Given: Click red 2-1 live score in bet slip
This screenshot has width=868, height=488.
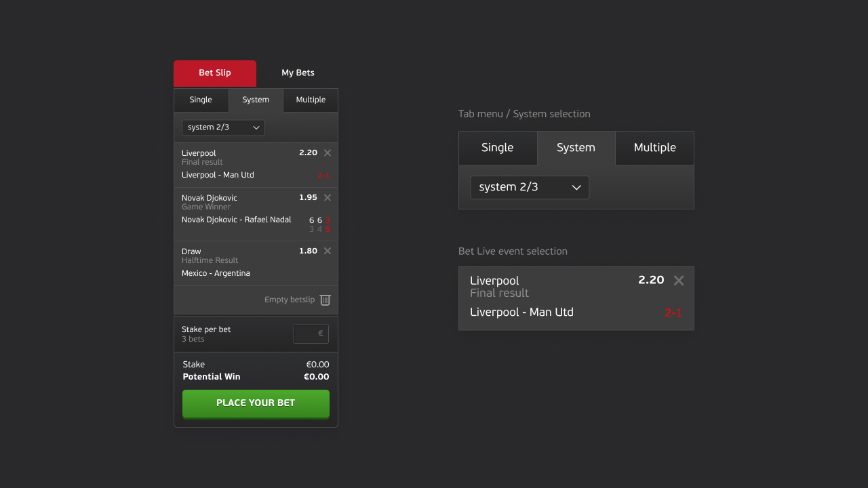Looking at the screenshot, I should coord(323,176).
